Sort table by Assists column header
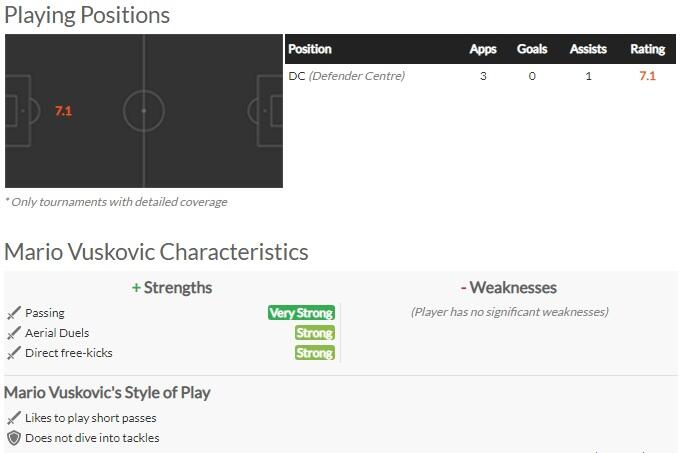 [588, 49]
